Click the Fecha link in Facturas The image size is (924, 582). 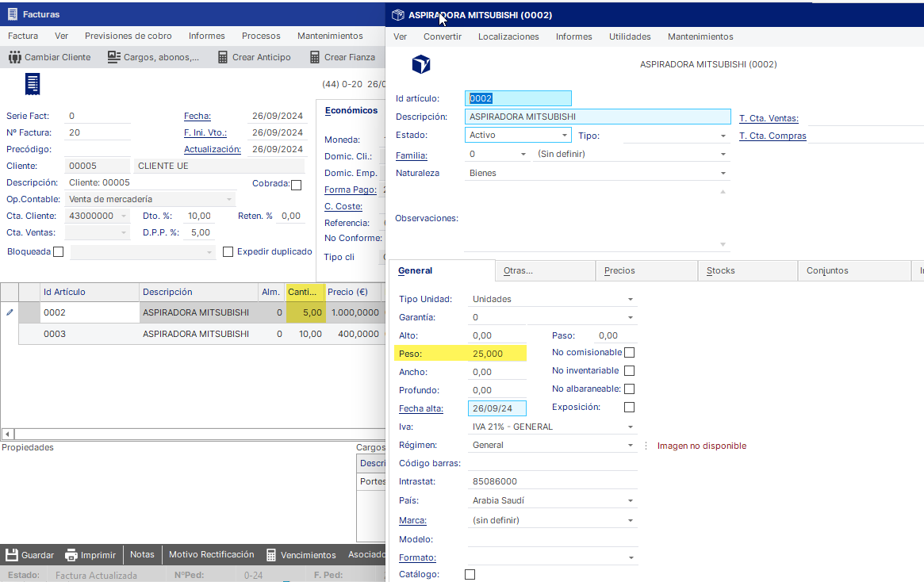(x=197, y=116)
